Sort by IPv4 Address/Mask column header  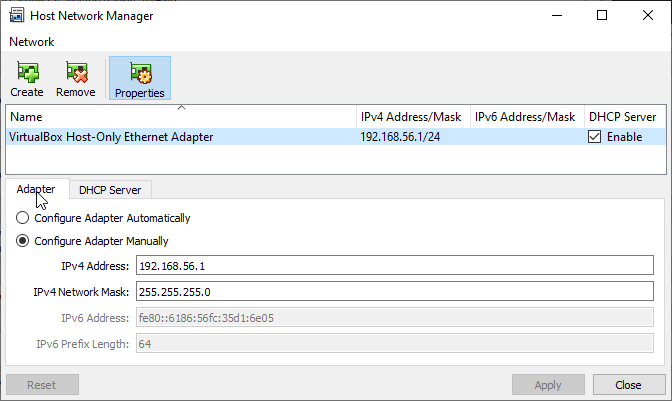point(413,117)
